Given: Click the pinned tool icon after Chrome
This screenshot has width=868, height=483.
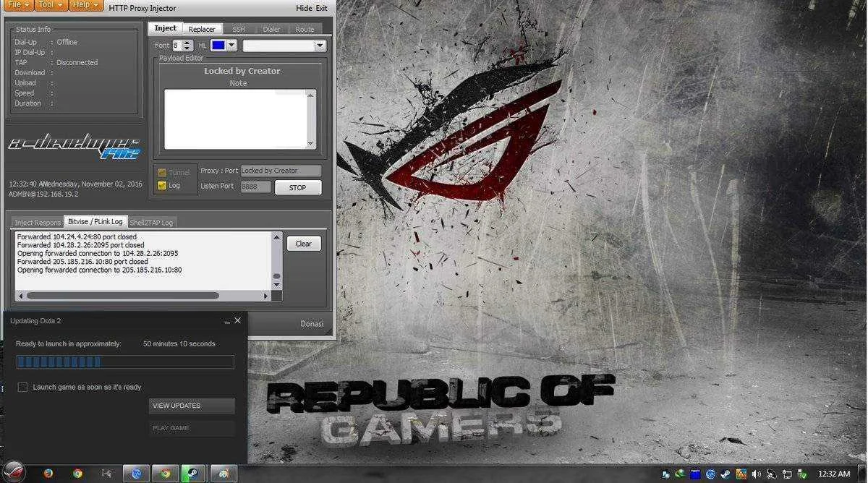Looking at the screenshot, I should pos(106,474).
